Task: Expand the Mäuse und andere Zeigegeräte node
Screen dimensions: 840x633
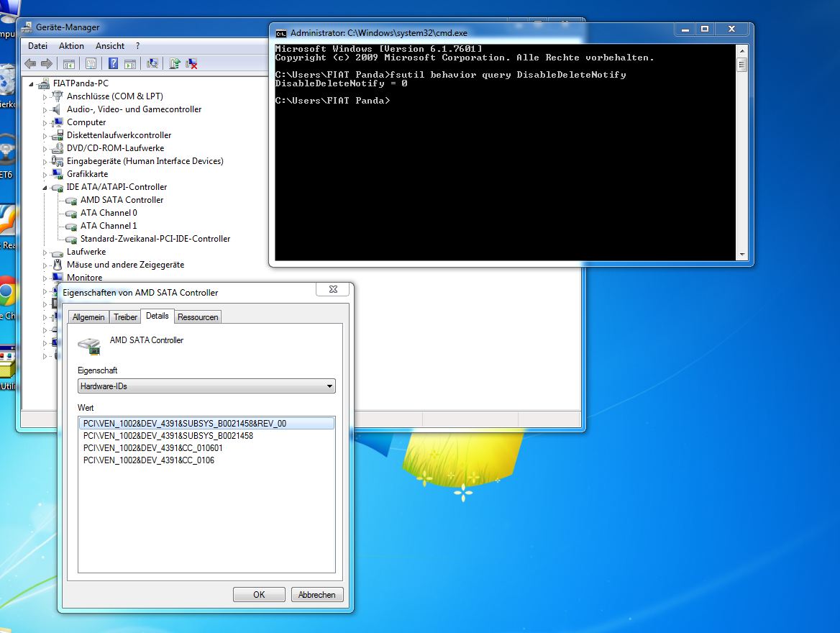Action: [x=45, y=265]
